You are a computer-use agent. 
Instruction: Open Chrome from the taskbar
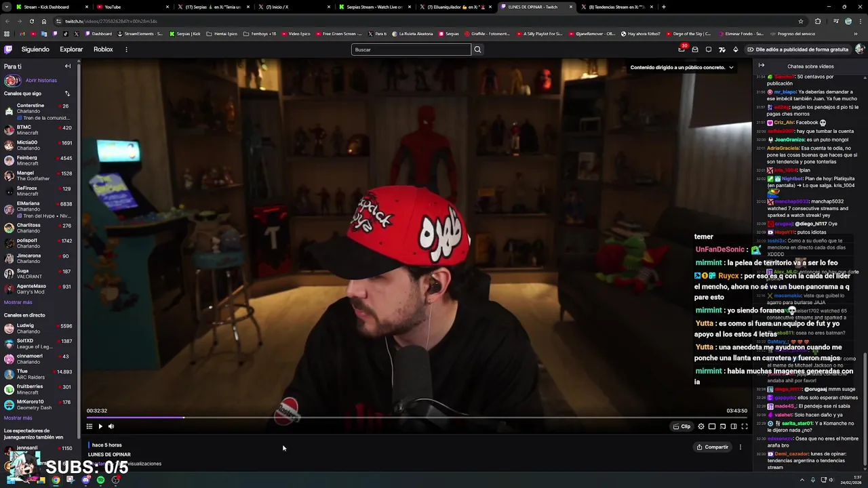point(56,480)
